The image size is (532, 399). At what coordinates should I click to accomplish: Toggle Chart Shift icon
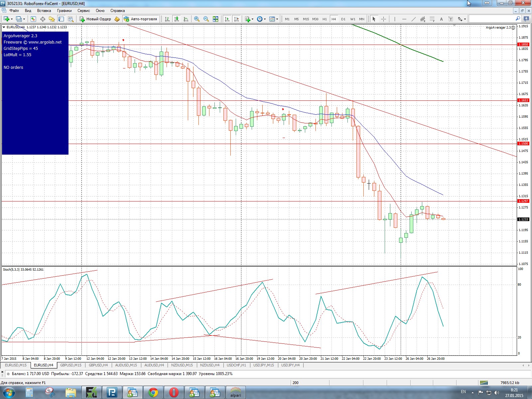click(x=236, y=19)
